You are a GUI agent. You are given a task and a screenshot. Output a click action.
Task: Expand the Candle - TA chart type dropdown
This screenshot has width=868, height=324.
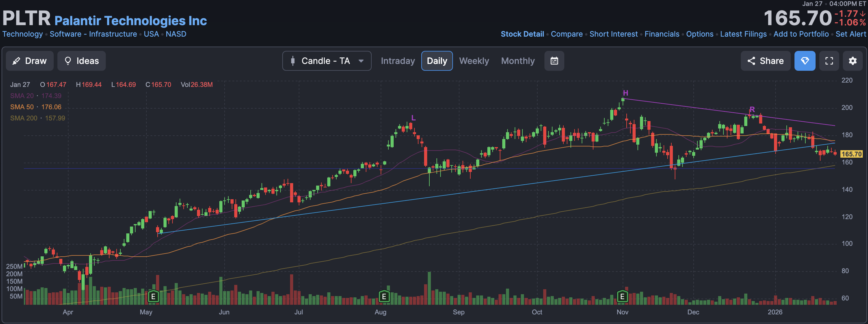tap(327, 61)
